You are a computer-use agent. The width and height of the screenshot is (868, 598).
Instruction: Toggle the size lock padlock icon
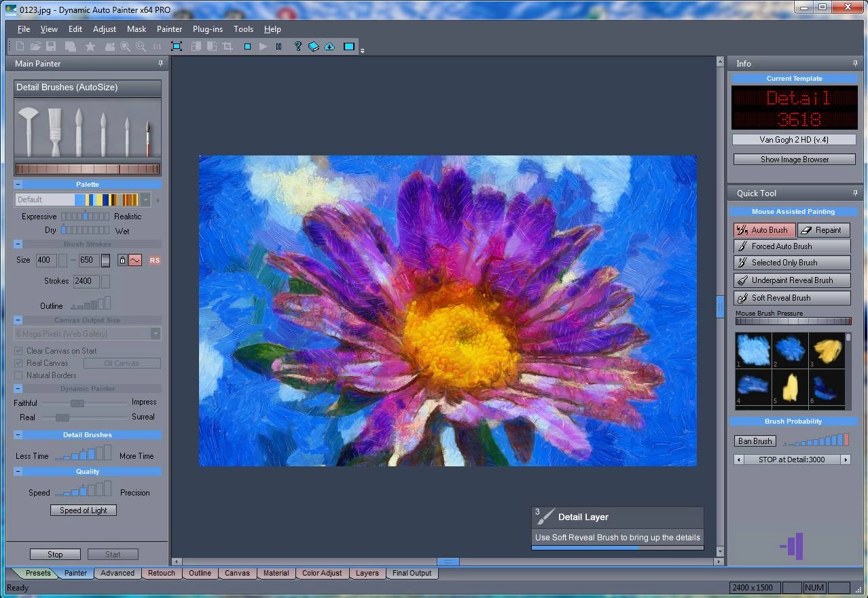(x=122, y=260)
